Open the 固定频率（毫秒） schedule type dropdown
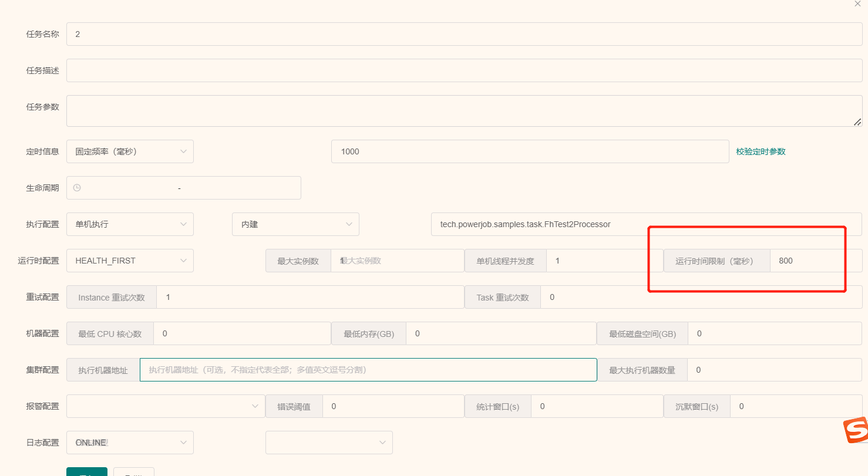This screenshot has width=868, height=476. (x=130, y=151)
